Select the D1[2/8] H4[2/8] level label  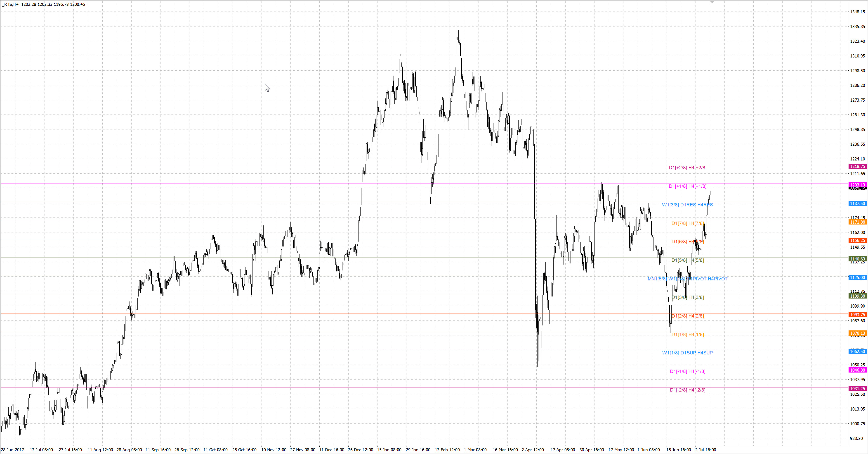pos(687,316)
